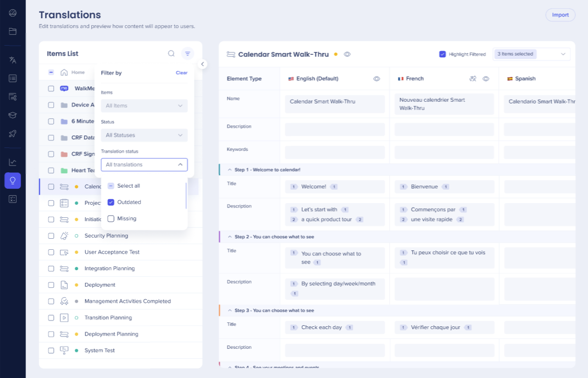Click the search icon in Items List
Image resolution: width=588 pixels, height=378 pixels.
pyautogui.click(x=171, y=53)
